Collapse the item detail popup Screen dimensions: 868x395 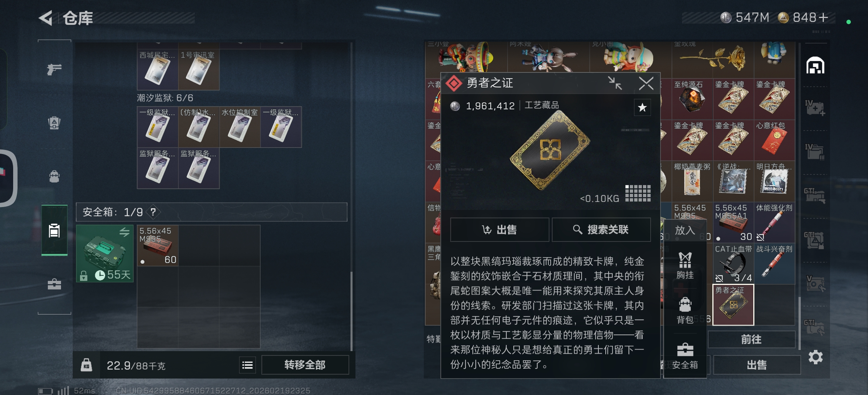point(615,83)
